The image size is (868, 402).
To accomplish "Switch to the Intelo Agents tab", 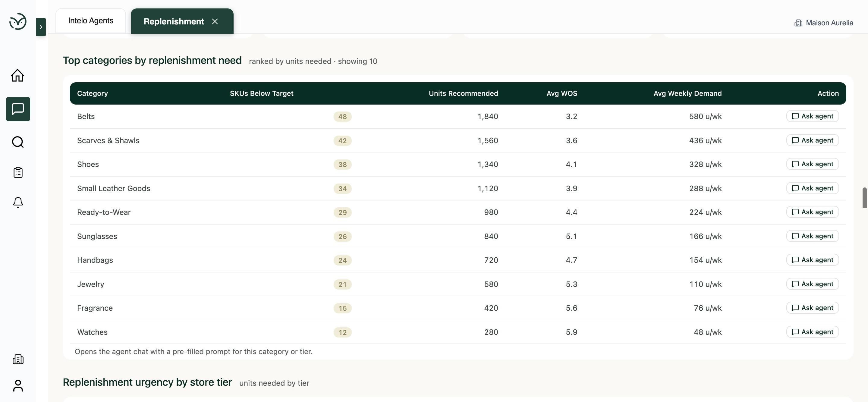I will click(x=91, y=20).
